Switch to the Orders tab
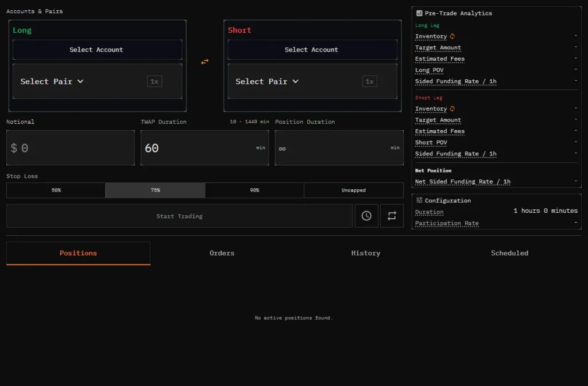The height and width of the screenshot is (386, 588). point(222,253)
